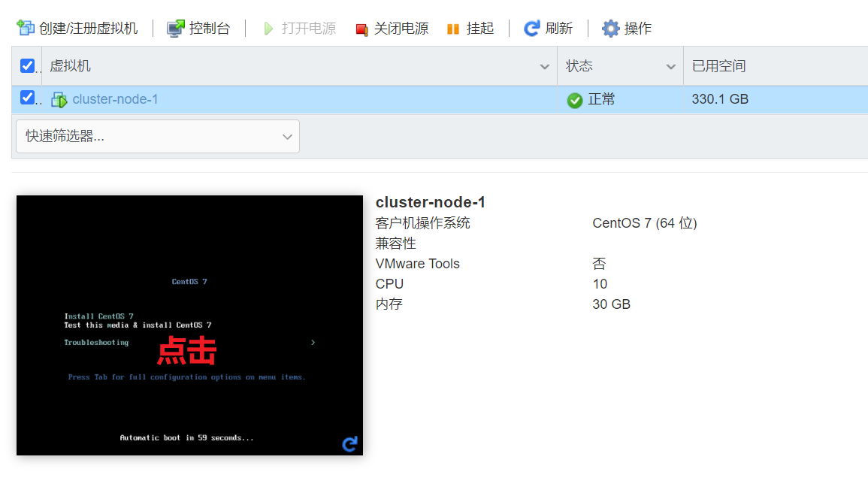Click the blue refresh arrow icon in toolbar
The image size is (868, 493).
point(531,29)
